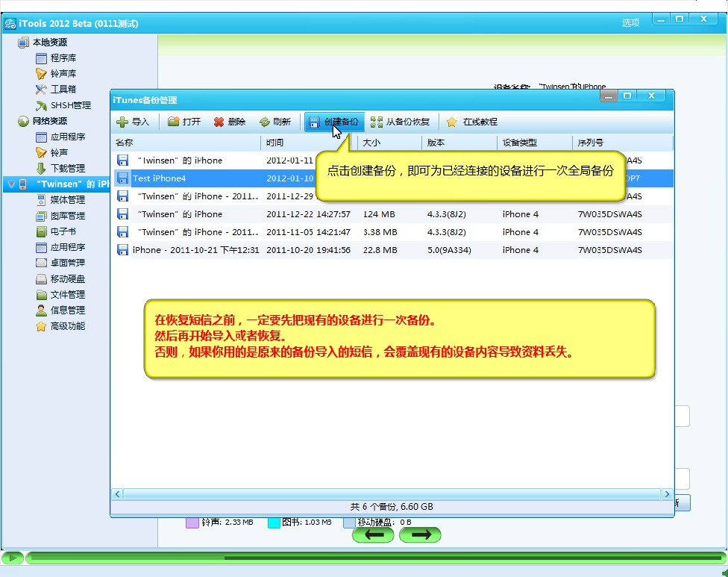Open 选项 (Options) menu at top right

(x=630, y=23)
